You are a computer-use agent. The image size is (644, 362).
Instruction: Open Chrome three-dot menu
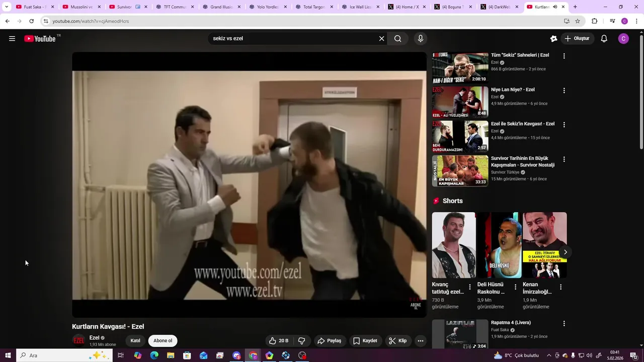coord(636,21)
